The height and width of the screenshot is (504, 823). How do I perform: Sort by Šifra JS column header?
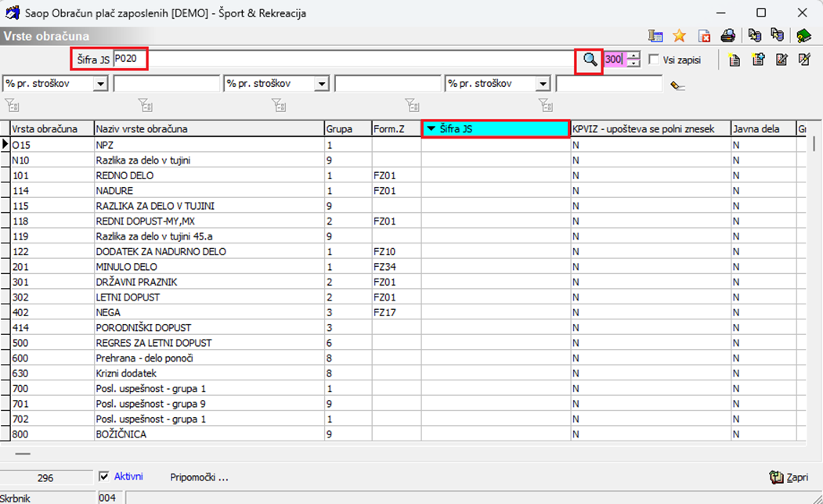[x=496, y=128]
